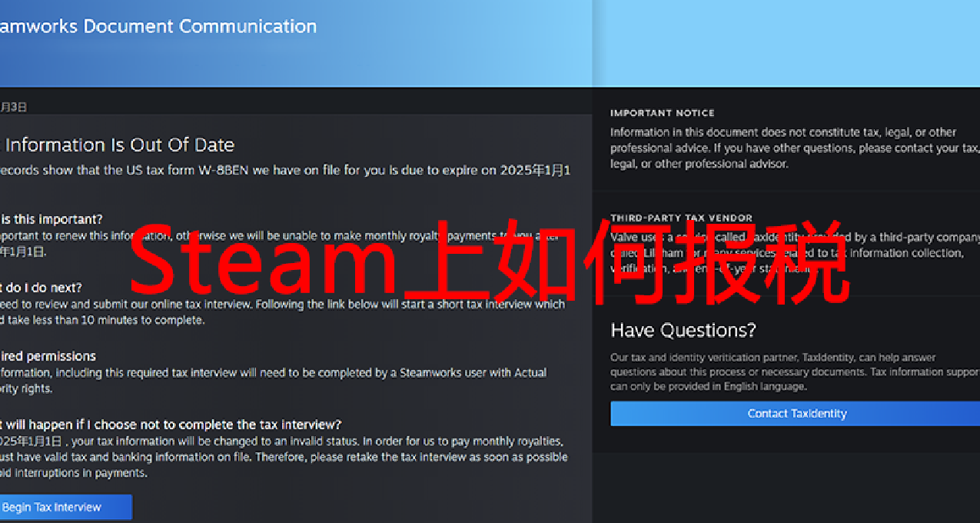This screenshot has width=980, height=523.
Task: Select the 'Have Questions?' heading
Action: tap(683, 331)
